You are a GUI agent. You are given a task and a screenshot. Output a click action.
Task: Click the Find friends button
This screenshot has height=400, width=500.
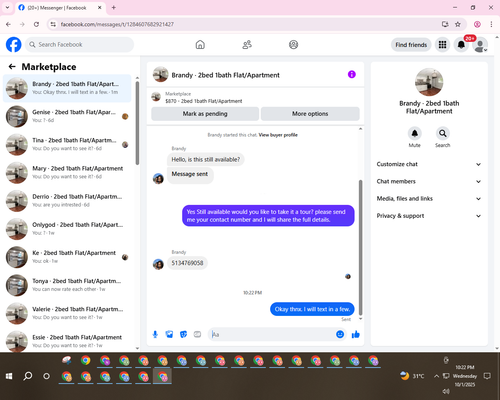pos(411,45)
